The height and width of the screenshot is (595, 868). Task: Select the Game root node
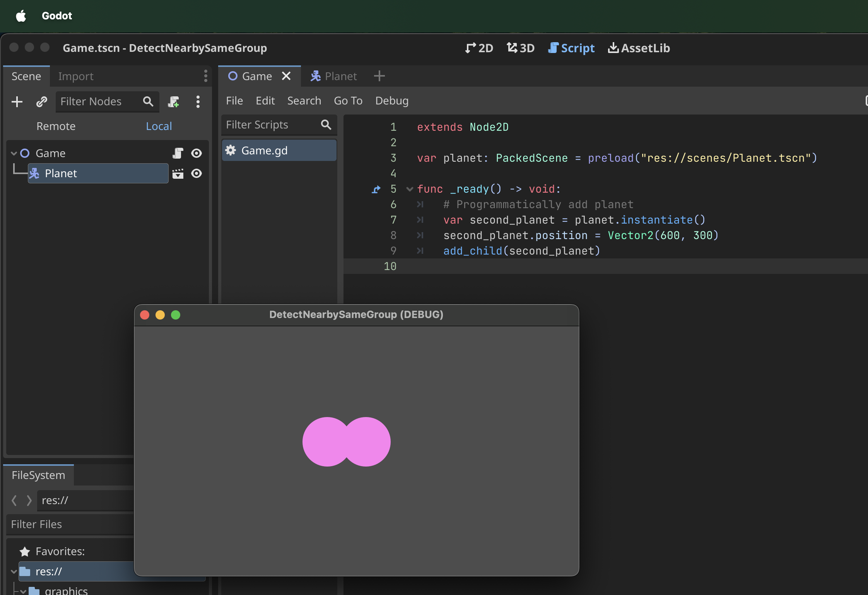(50, 153)
